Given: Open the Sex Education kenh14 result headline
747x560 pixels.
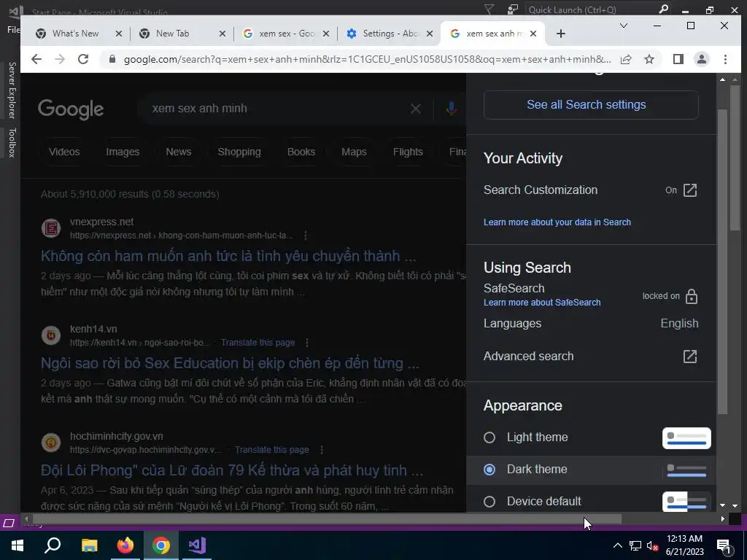Looking at the screenshot, I should [x=230, y=363].
